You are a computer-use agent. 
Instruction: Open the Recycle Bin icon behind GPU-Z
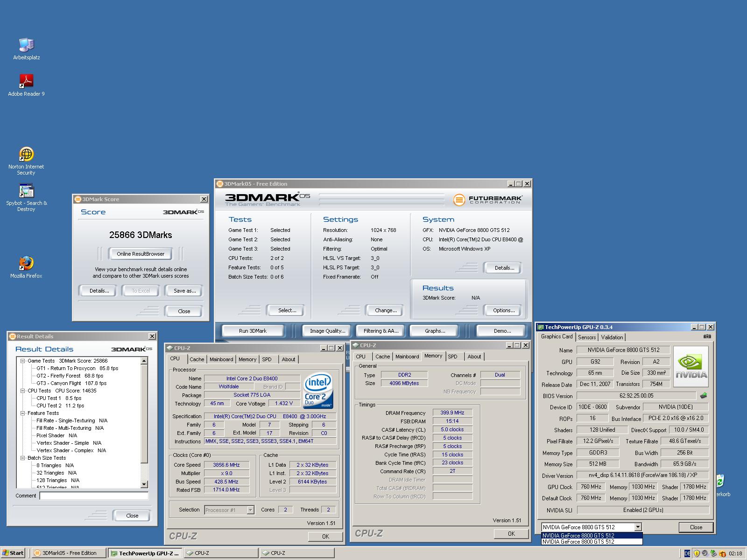[721, 481]
